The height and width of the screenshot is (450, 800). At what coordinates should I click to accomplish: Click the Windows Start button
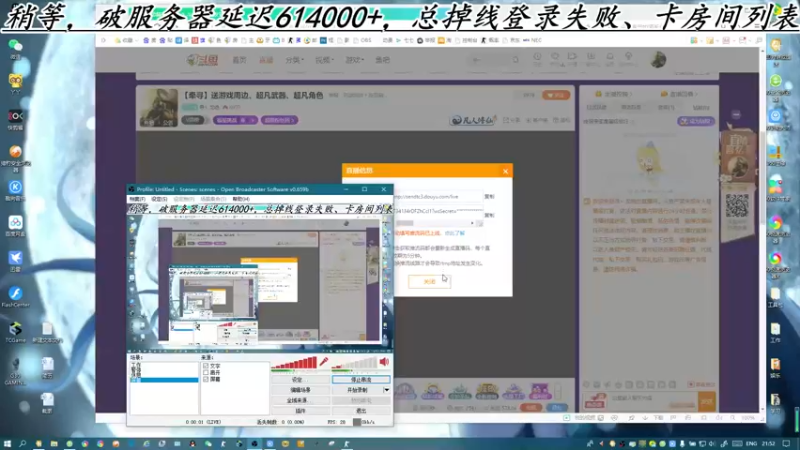click(x=7, y=444)
